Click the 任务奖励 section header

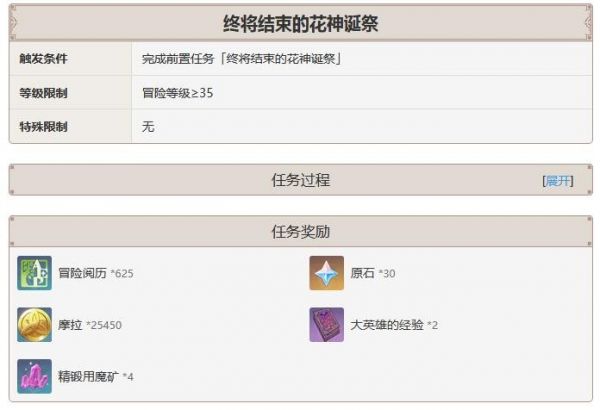pos(301,231)
